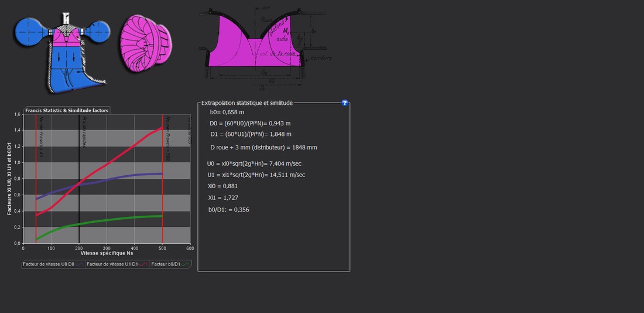Click the red 'Ns max Francis = 500' marker line
The height and width of the screenshot is (313, 644).
tap(163, 179)
